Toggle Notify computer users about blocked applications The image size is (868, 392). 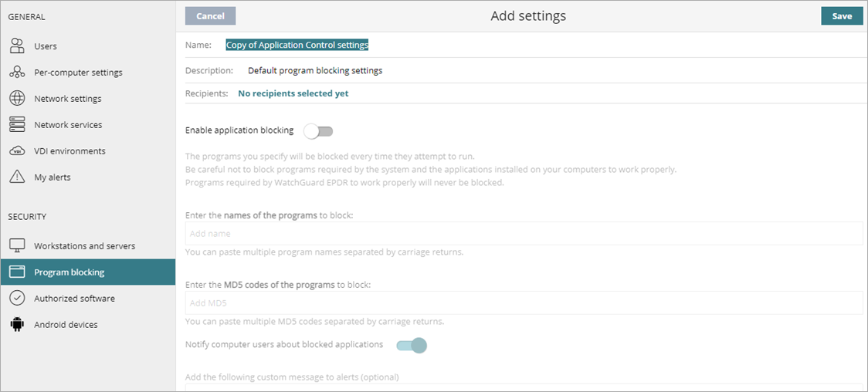tap(412, 345)
